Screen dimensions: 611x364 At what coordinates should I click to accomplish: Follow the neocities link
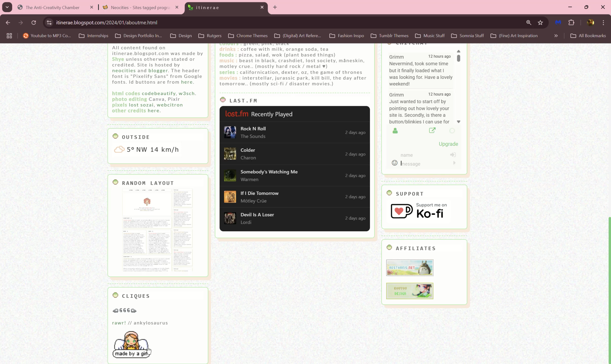(x=124, y=71)
